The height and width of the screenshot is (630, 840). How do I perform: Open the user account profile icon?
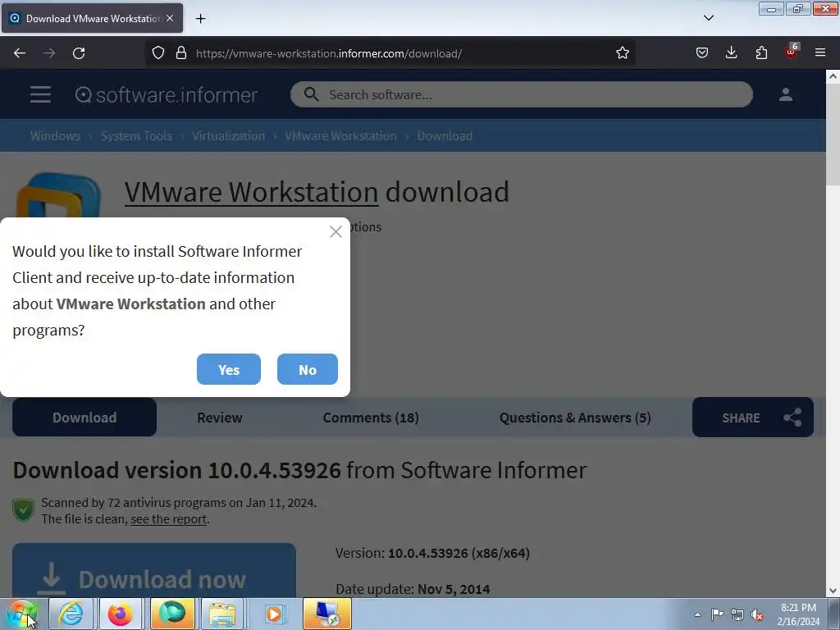(x=785, y=95)
